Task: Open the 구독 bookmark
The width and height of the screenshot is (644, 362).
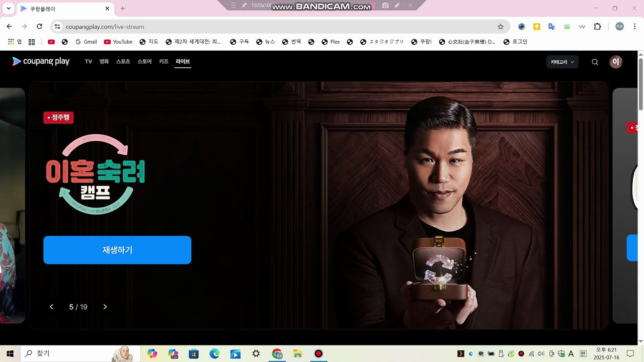Action: point(239,42)
